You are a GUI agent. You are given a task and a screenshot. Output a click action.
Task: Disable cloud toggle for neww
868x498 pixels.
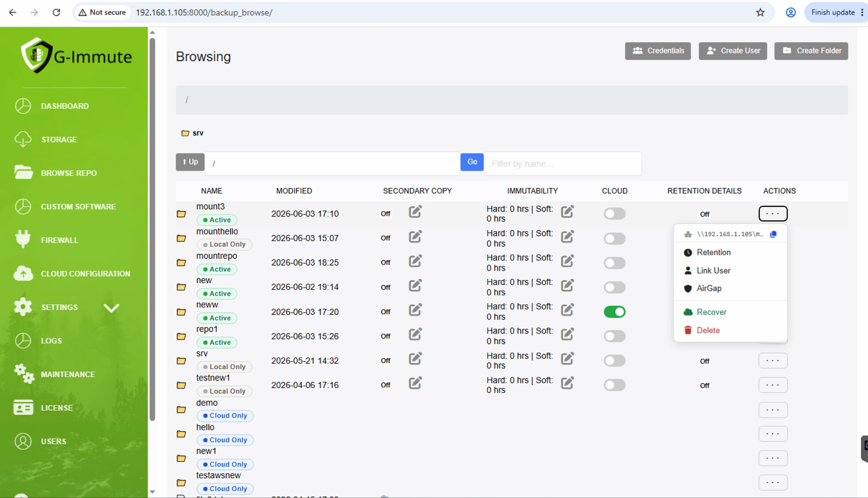614,312
